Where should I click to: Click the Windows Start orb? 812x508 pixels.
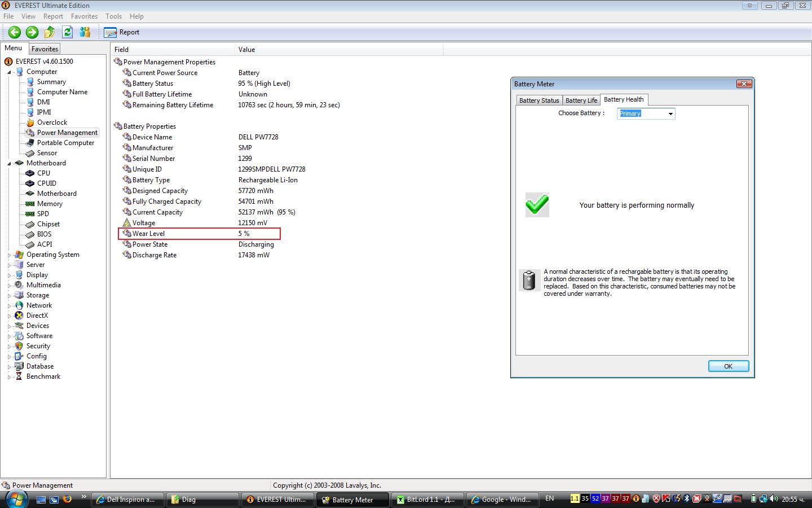pyautogui.click(x=15, y=499)
